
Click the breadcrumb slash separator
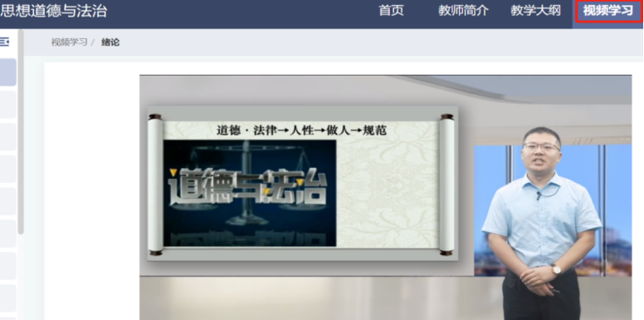[93, 42]
